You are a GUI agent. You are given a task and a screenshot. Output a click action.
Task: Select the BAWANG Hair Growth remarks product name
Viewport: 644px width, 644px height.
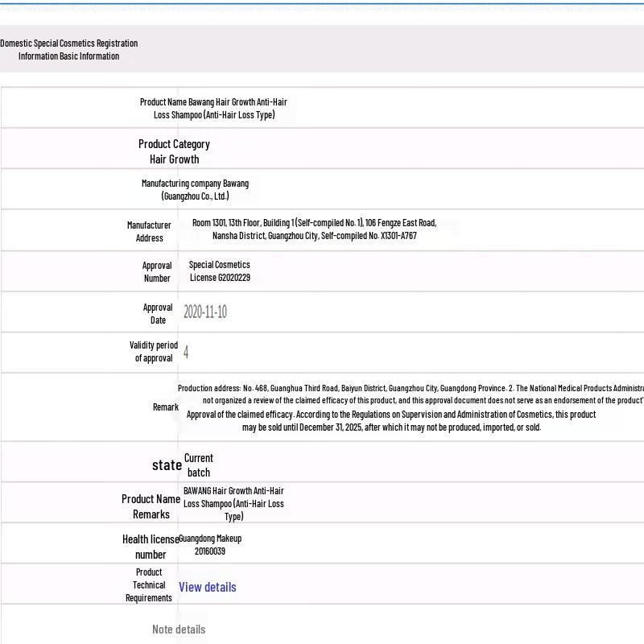click(x=233, y=504)
